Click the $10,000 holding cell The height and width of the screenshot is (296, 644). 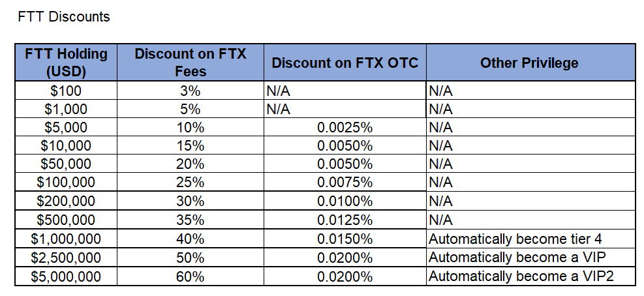pos(66,146)
